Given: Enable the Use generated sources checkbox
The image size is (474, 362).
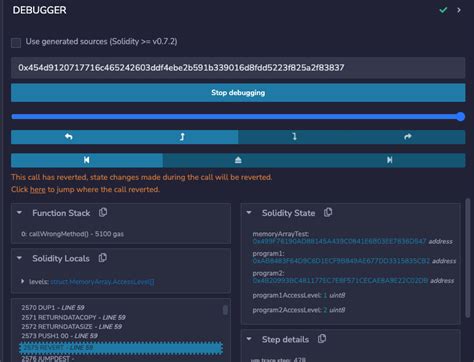Looking at the screenshot, I should tap(16, 43).
